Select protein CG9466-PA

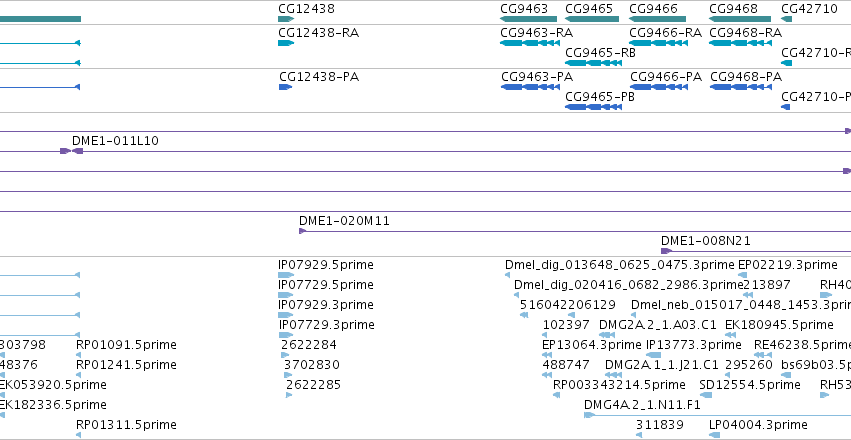pyautogui.click(x=666, y=77)
